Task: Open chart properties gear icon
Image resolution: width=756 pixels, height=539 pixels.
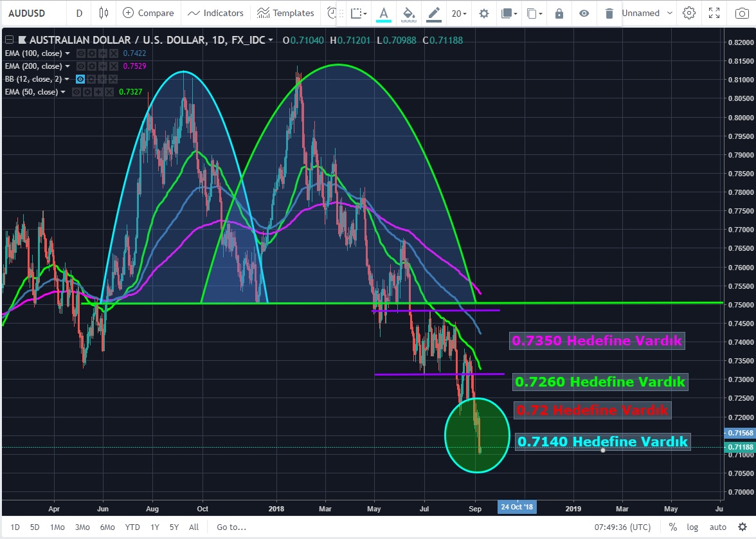Action: 689,13
